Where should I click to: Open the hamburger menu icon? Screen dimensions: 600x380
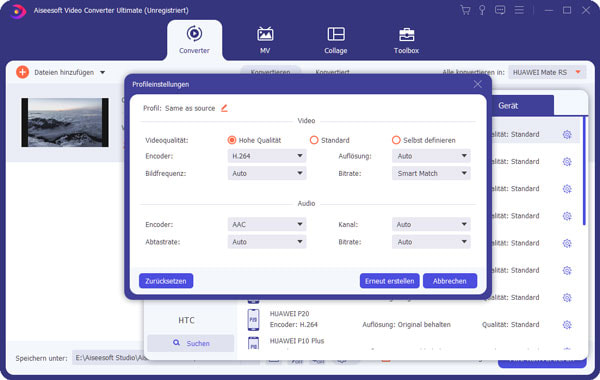(x=519, y=10)
